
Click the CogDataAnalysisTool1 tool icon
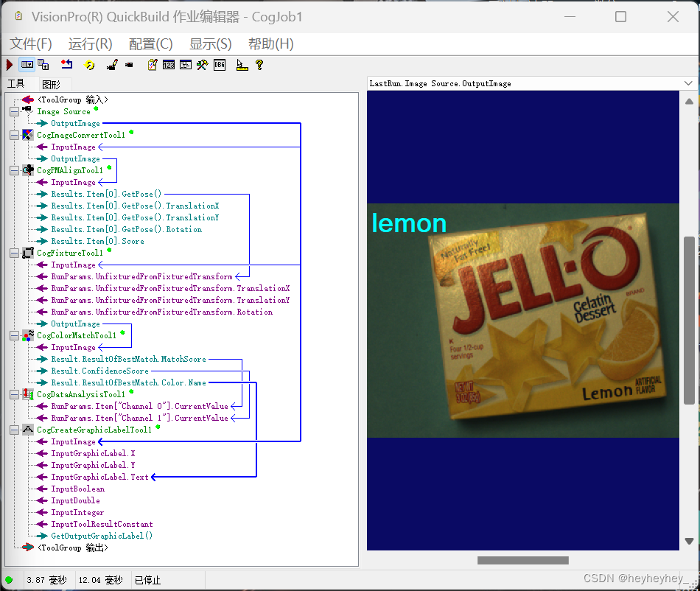pos(28,394)
